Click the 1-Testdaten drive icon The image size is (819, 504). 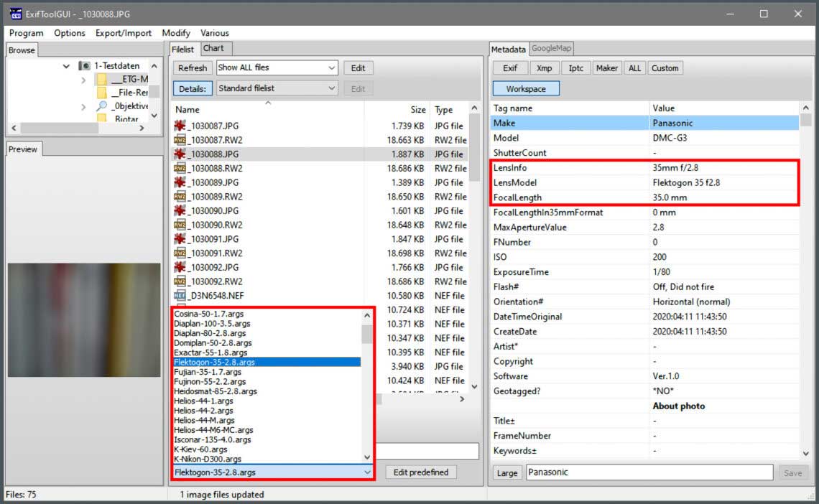click(85, 66)
